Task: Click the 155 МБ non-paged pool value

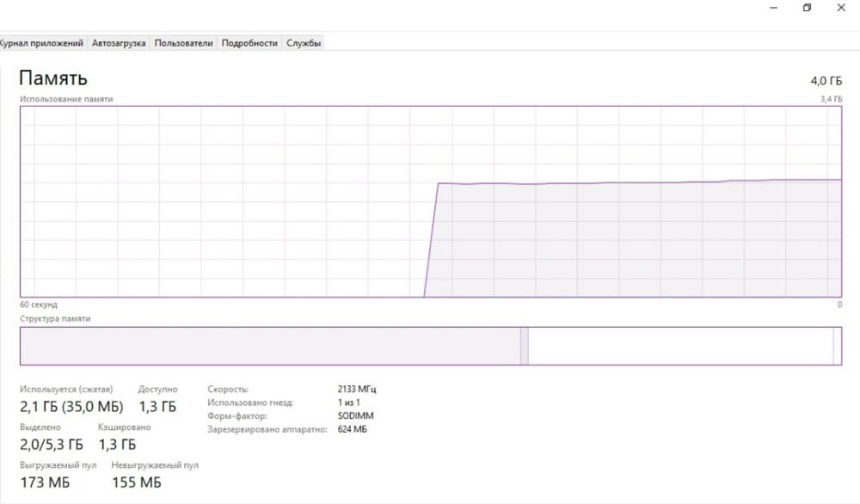Action: click(x=137, y=482)
